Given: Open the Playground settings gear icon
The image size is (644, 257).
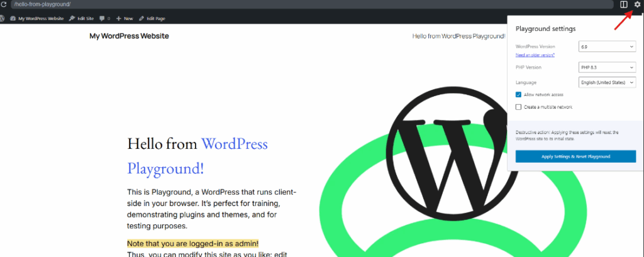Looking at the screenshot, I should pos(637,4).
